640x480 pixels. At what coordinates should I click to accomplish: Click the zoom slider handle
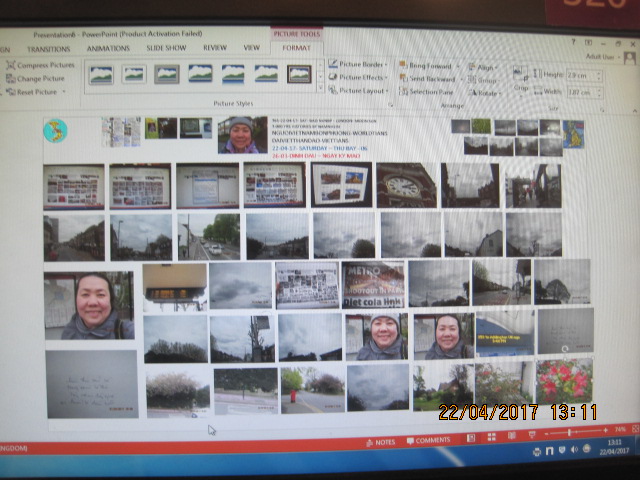point(569,432)
